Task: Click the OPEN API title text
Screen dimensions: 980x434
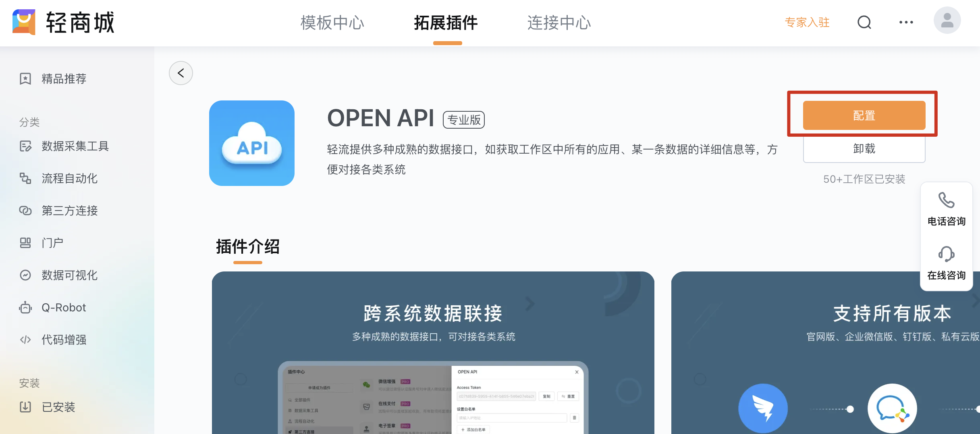Action: coord(380,118)
